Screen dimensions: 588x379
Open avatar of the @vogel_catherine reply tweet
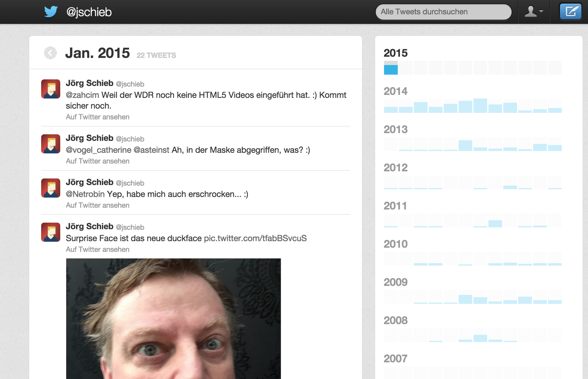[x=51, y=144]
